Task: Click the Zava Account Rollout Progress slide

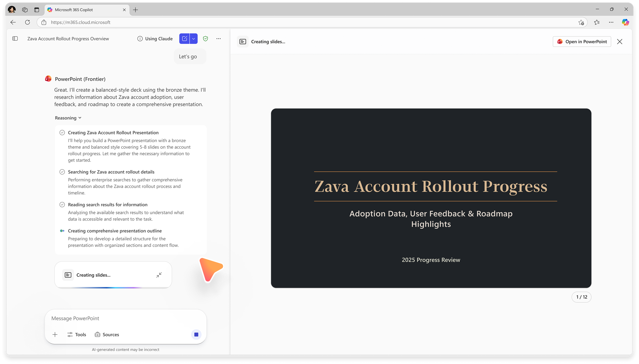Action: (431, 198)
